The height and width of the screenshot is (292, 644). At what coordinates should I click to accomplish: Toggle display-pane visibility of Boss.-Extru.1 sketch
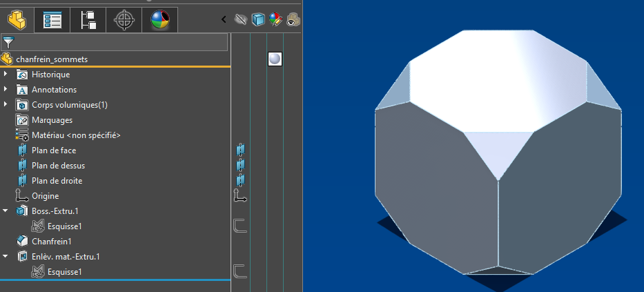point(240,226)
